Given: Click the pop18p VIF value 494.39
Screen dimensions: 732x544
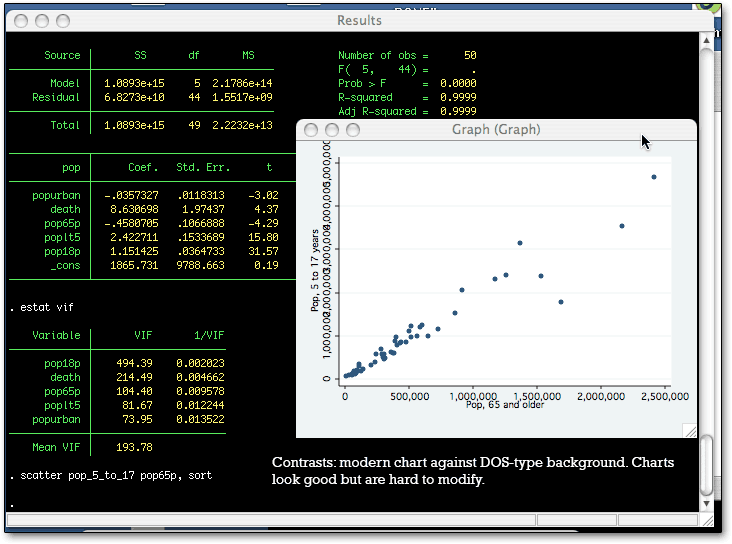Looking at the screenshot, I should (134, 363).
